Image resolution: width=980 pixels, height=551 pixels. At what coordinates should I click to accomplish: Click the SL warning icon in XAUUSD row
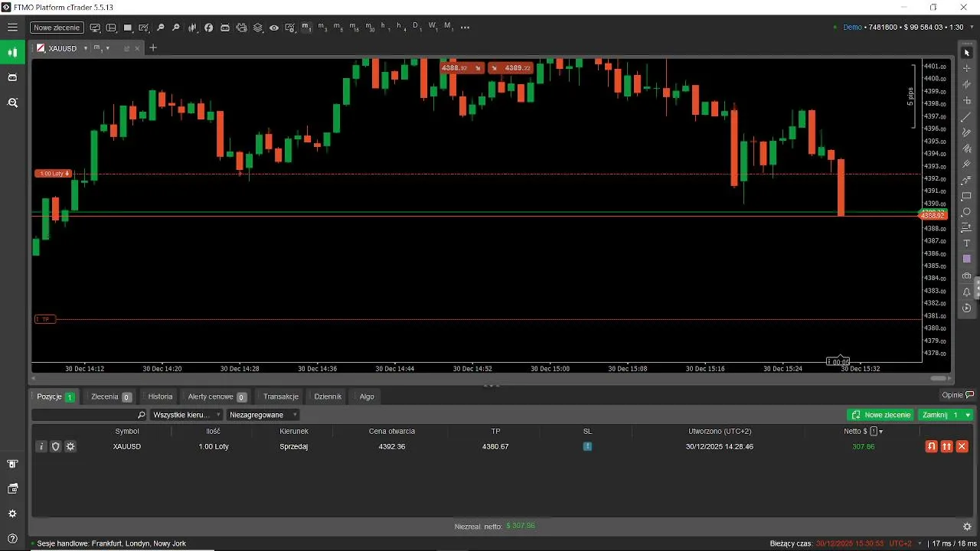tap(587, 446)
